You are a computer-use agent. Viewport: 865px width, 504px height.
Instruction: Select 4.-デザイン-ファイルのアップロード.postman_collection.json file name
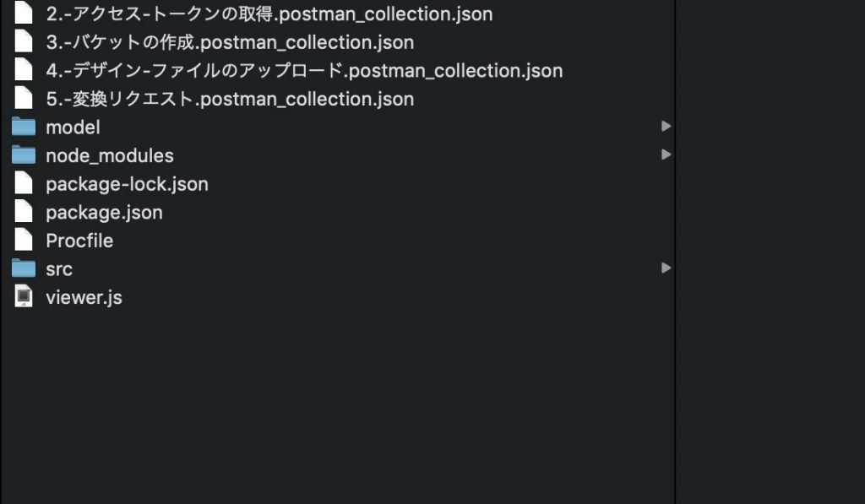click(x=304, y=71)
